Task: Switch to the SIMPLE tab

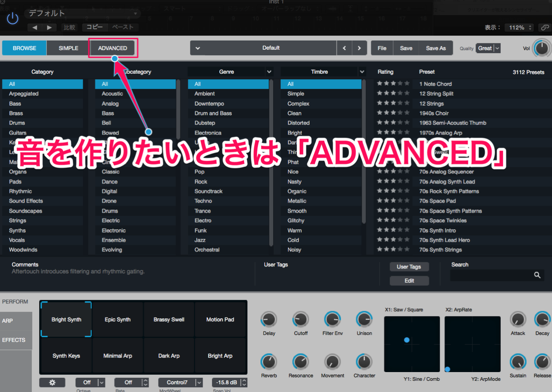Action: 68,48
